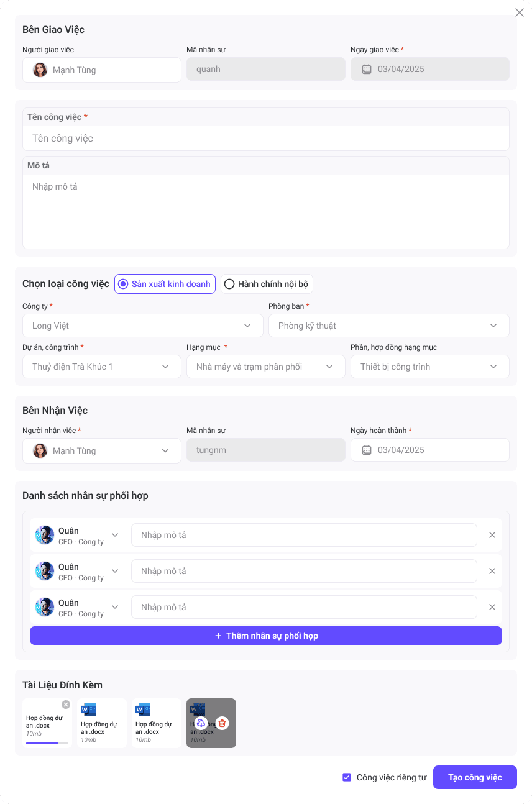Expand the Người nhận việc dropdown

(x=102, y=450)
